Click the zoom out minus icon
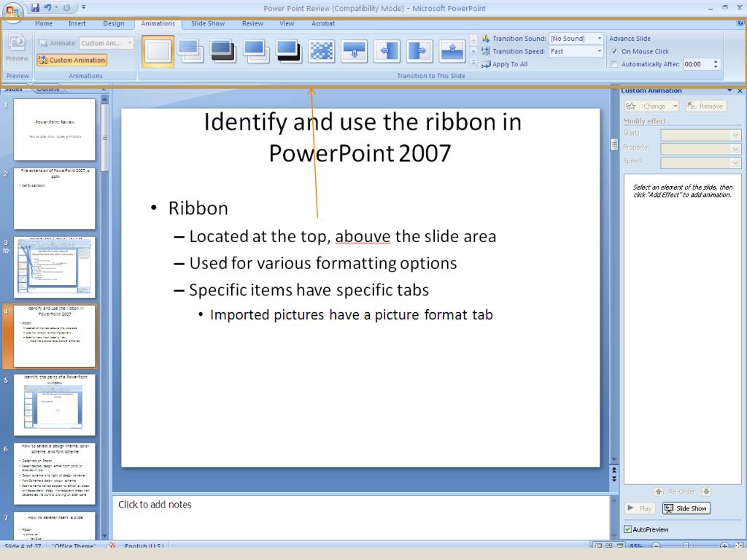 point(656,545)
